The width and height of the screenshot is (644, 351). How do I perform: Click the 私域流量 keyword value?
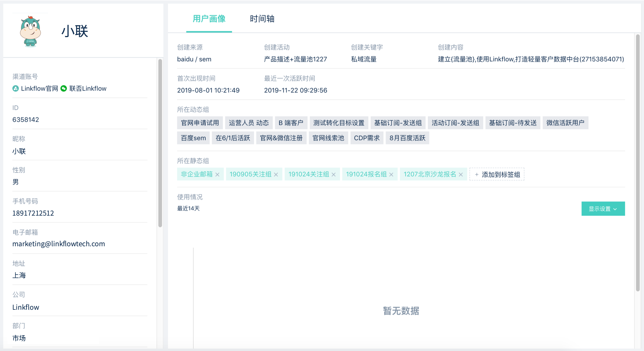(x=364, y=59)
